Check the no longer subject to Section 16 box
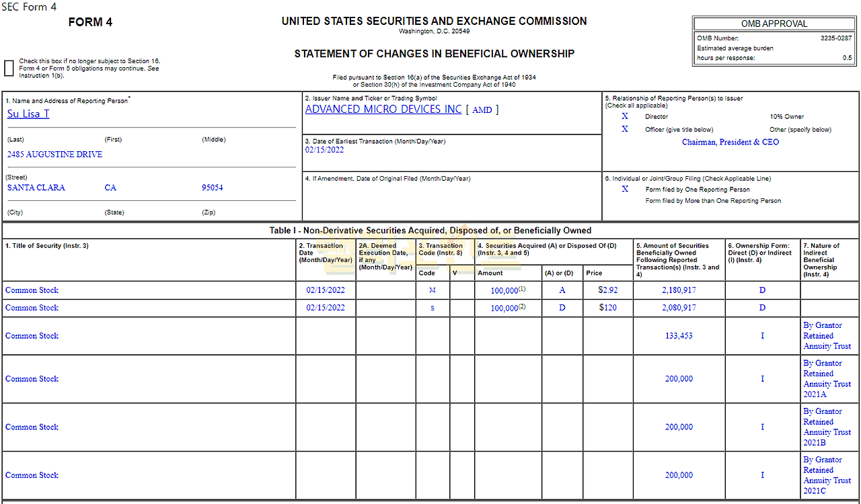The width and height of the screenshot is (861, 504). point(9,68)
